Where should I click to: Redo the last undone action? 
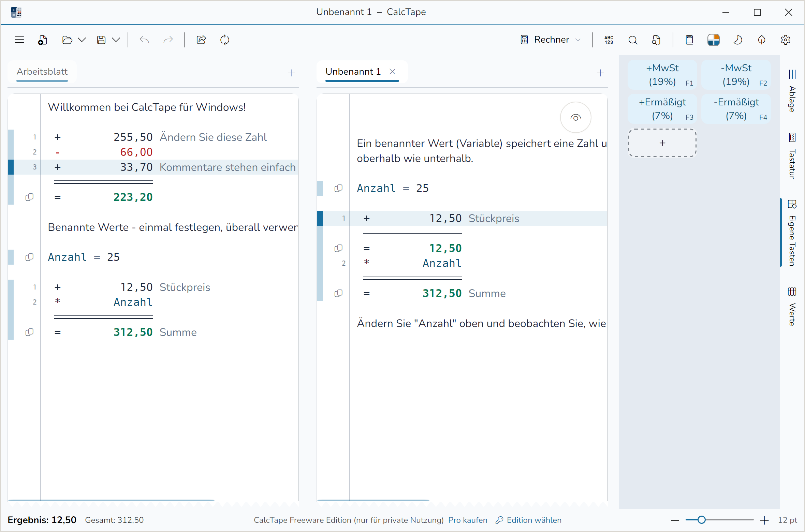(x=168, y=40)
